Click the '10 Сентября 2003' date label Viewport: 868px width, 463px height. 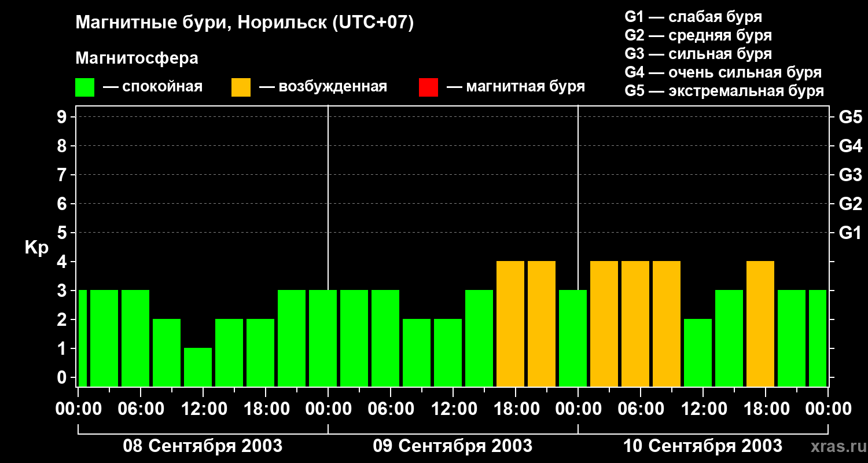703,446
